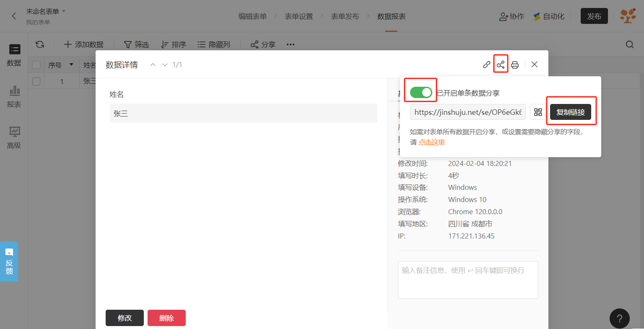
Task: Click the 复制链接 button
Action: click(571, 112)
